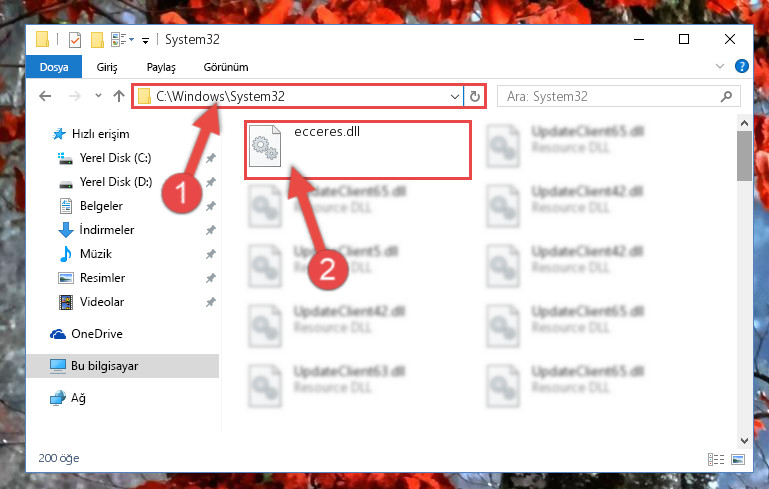Unpin Belgeler using its pin icon
The image size is (769, 489).
coord(210,206)
